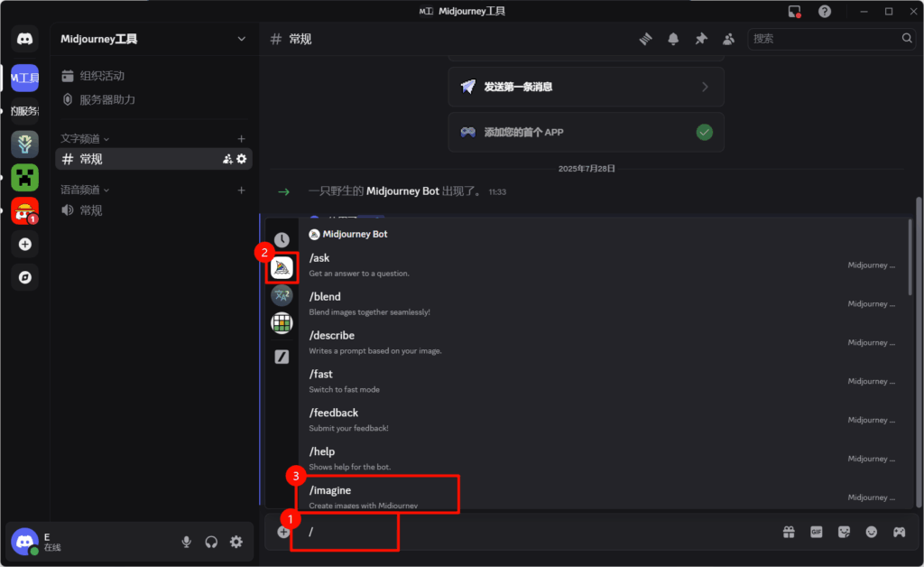Open 组织活动 events entry
The height and width of the screenshot is (567, 924).
[153, 76]
